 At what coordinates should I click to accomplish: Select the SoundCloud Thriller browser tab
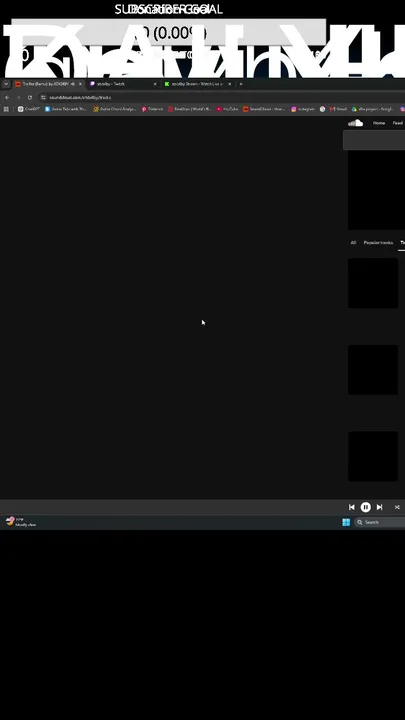[48, 84]
